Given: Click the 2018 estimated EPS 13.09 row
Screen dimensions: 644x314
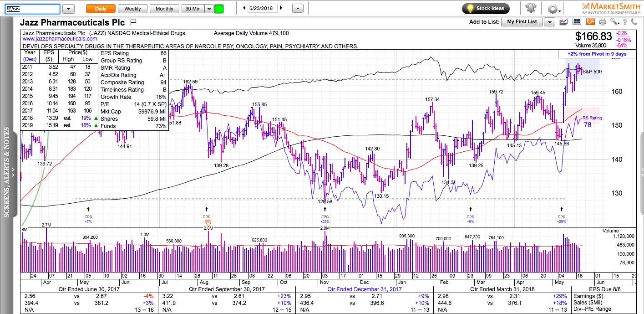Looking at the screenshot, I should pyautogui.click(x=60, y=118).
